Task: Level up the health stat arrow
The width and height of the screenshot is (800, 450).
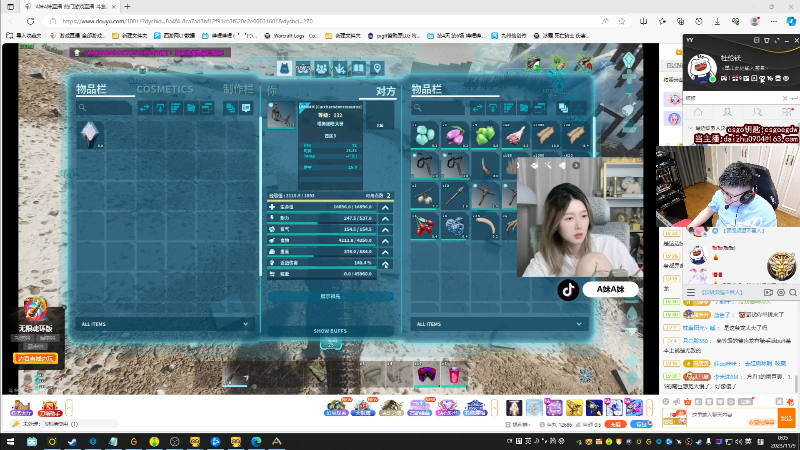Action: (385, 207)
